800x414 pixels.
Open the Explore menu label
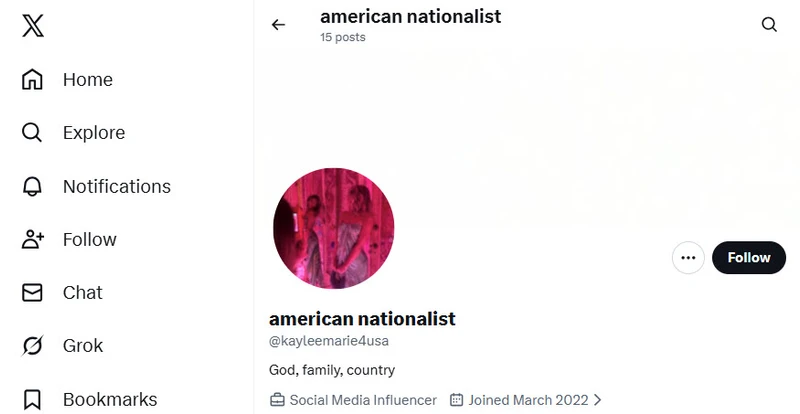pyautogui.click(x=94, y=133)
